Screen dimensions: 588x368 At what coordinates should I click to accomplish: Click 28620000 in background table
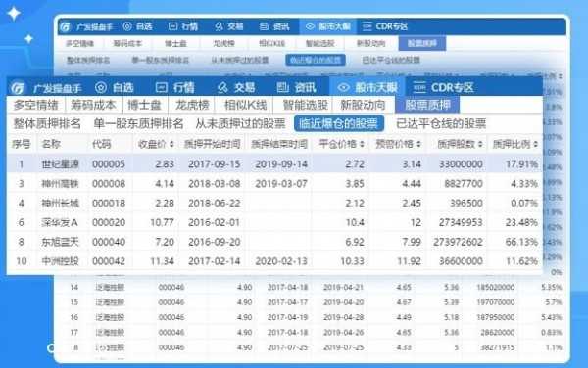coord(498,333)
